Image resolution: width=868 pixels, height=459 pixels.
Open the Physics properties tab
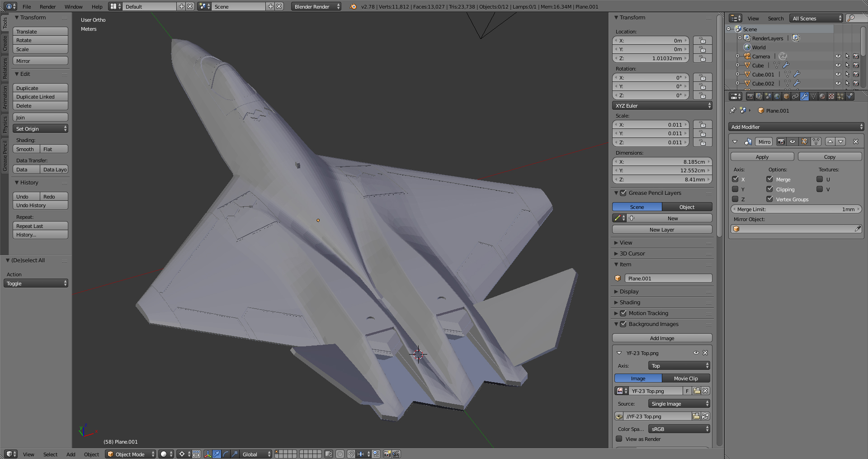click(849, 96)
